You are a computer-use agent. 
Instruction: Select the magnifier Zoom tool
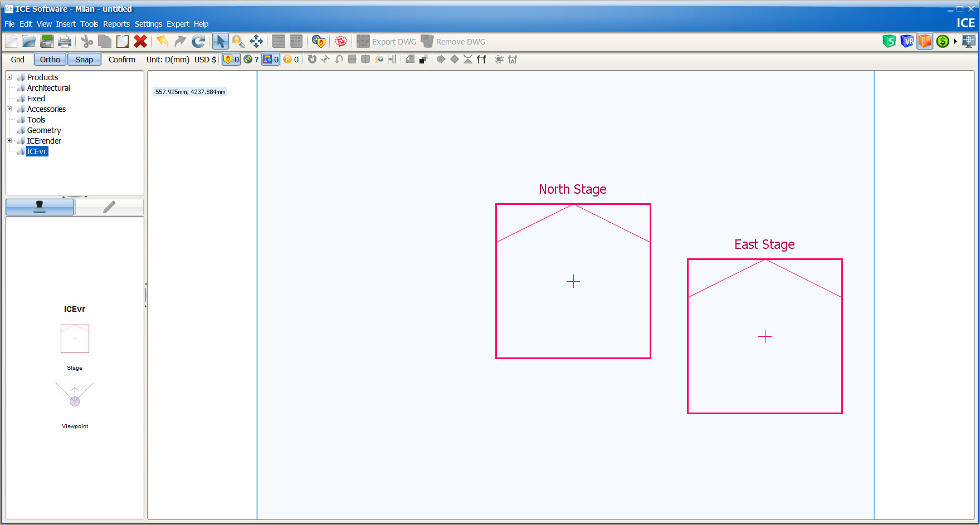pyautogui.click(x=238, y=41)
